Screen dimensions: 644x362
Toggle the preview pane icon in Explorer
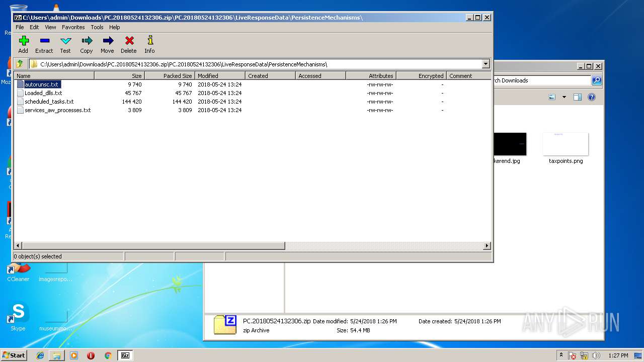[578, 97]
